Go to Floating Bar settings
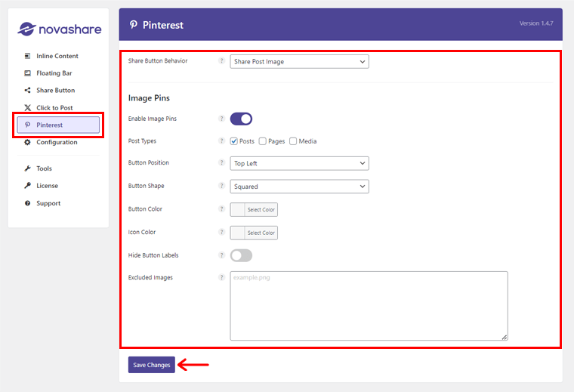This screenshot has height=392, width=574. click(x=58, y=73)
